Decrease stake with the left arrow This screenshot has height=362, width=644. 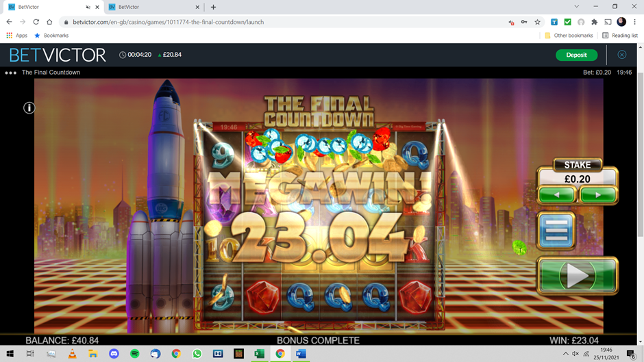pos(556,195)
